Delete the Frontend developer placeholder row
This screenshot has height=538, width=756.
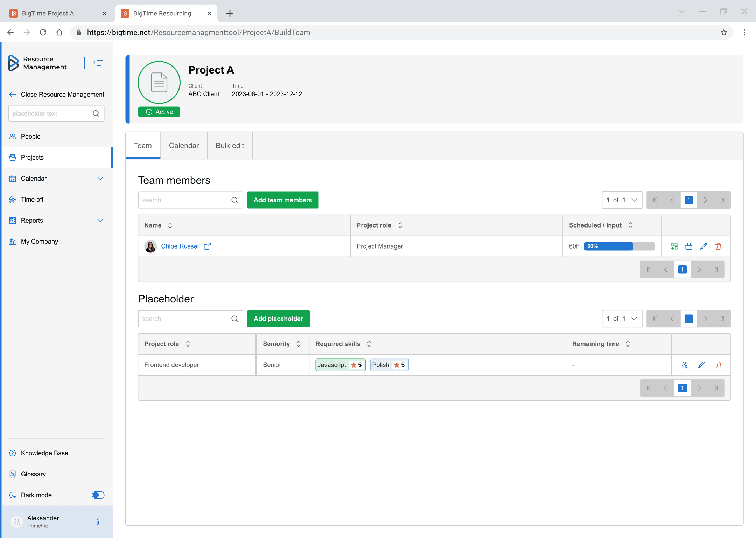pos(718,365)
